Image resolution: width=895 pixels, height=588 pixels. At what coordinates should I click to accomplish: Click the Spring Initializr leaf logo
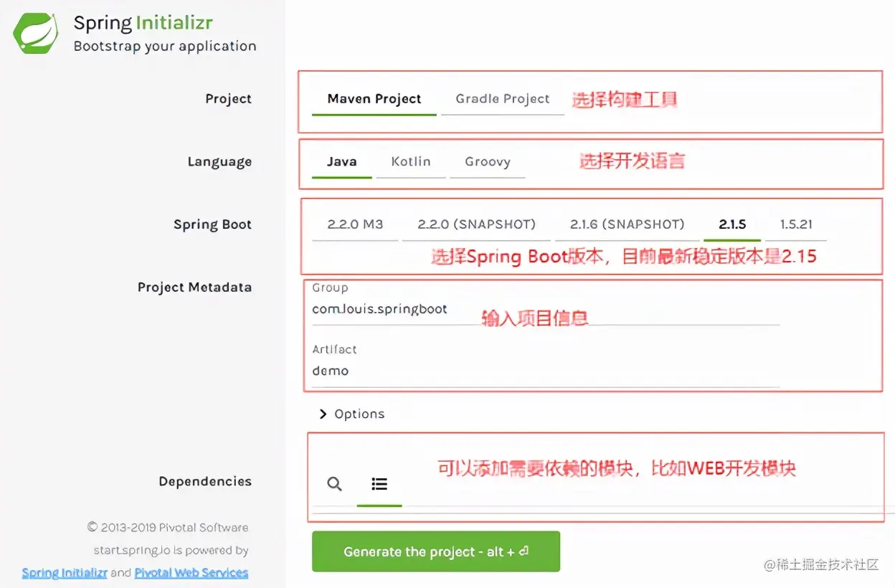tap(35, 32)
